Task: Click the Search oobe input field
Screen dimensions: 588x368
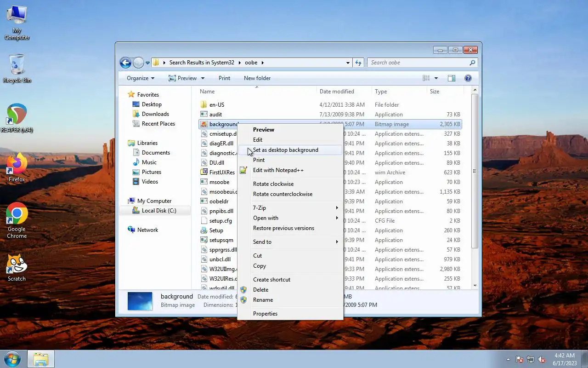Action: [x=418, y=63]
